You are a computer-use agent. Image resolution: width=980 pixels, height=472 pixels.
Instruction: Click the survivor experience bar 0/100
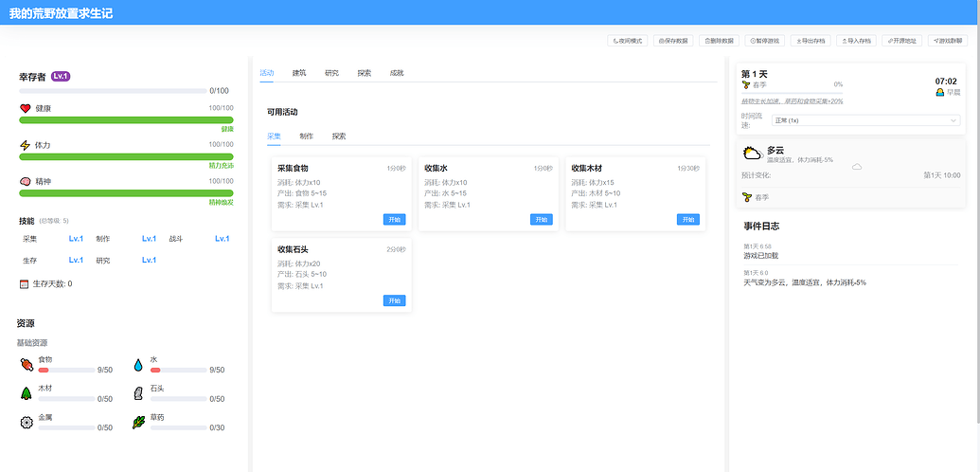pos(113,91)
